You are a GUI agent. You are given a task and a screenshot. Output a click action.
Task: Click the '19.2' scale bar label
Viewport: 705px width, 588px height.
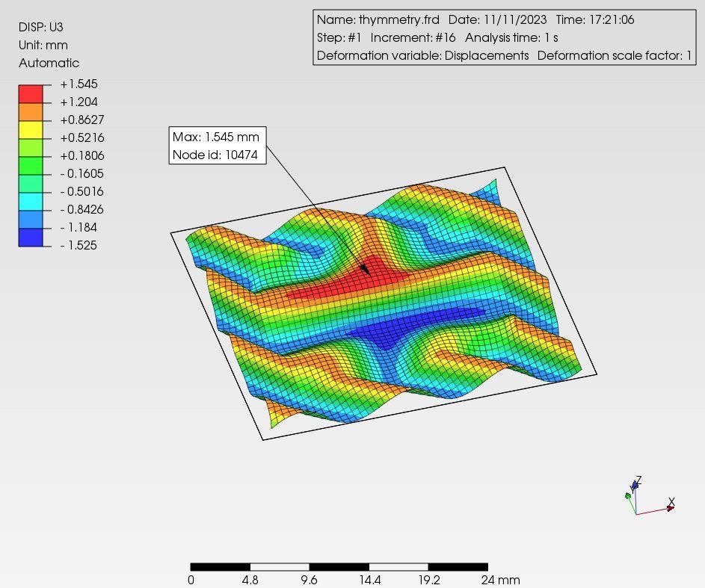coord(429,580)
